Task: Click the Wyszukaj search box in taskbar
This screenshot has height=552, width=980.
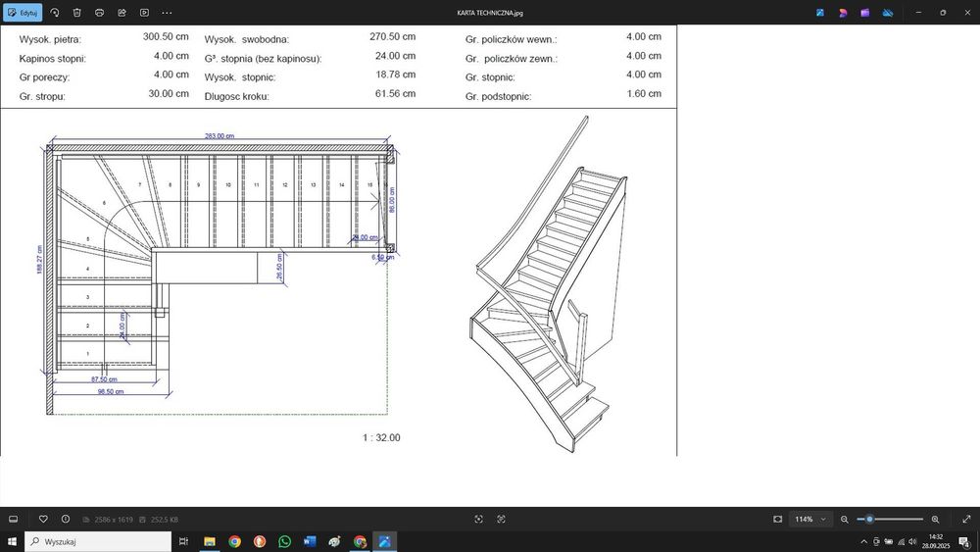Action: [x=96, y=541]
